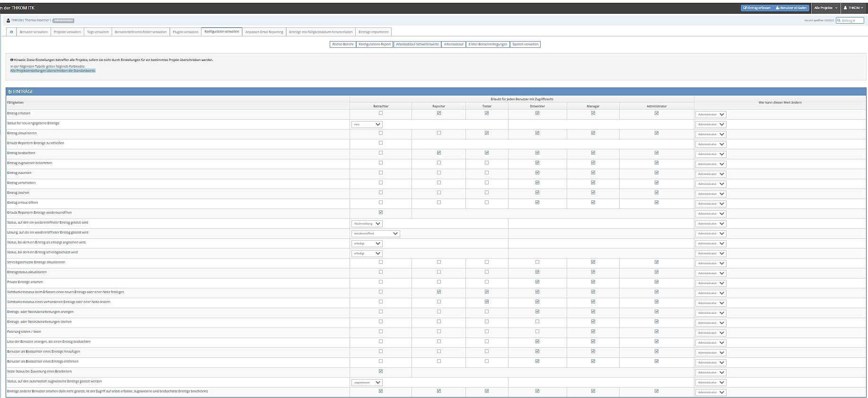This screenshot has height=398, width=868.
Task: Click the magnifier icon in Eintrag # search
Action: pos(839,20)
